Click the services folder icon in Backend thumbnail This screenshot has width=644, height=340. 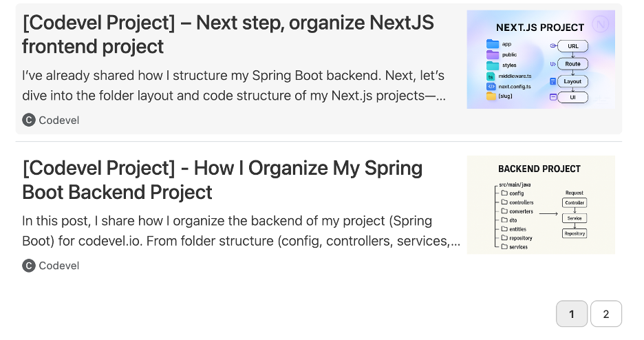[x=504, y=246]
